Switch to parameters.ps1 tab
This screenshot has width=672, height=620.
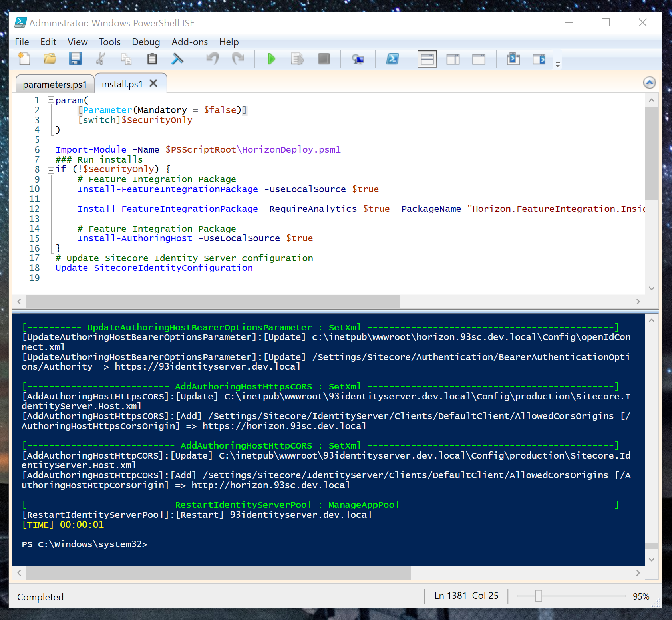55,85
